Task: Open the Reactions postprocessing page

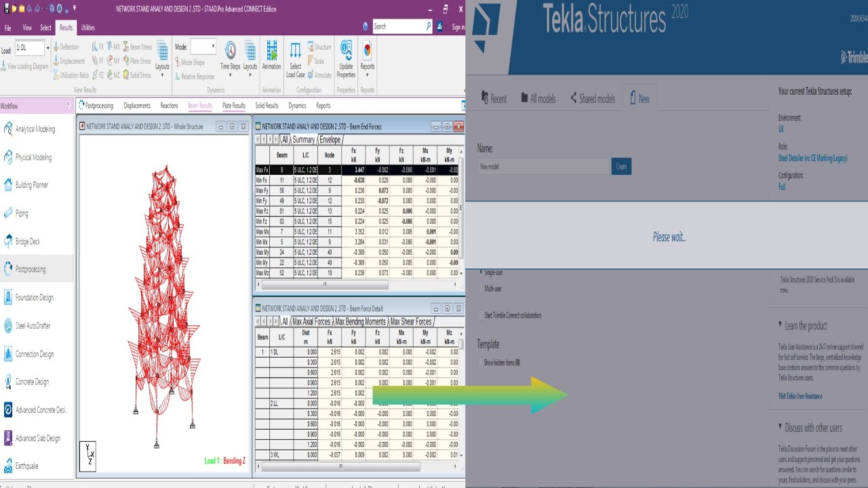Action: click(x=170, y=106)
